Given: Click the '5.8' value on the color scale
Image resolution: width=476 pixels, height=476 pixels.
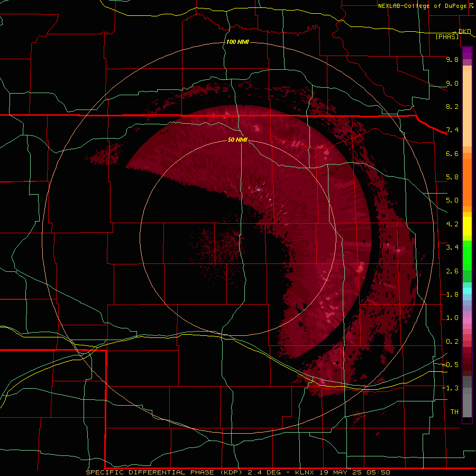Looking at the screenshot, I should click(x=452, y=177).
